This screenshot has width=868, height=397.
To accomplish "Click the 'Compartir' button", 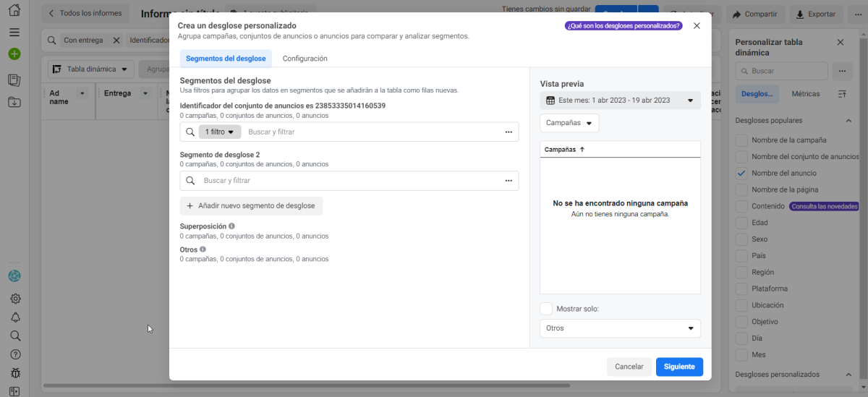I will pos(755,14).
